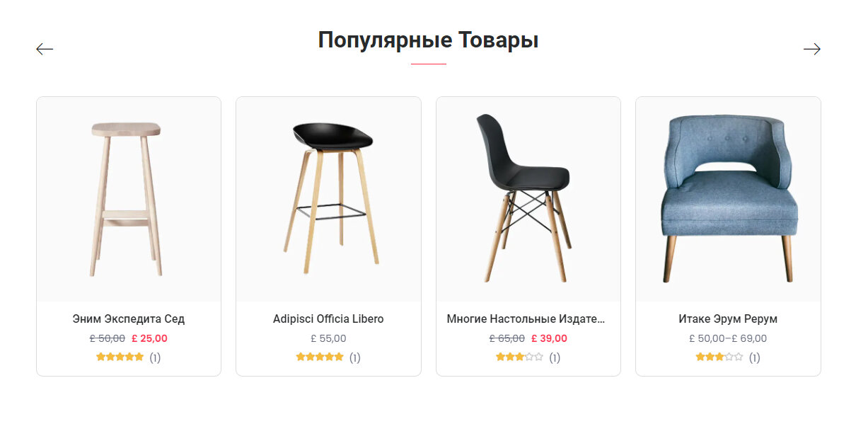Open the Эним Экспедита Сед product link
Image resolution: width=868 pixels, height=424 pixels.
click(x=129, y=319)
